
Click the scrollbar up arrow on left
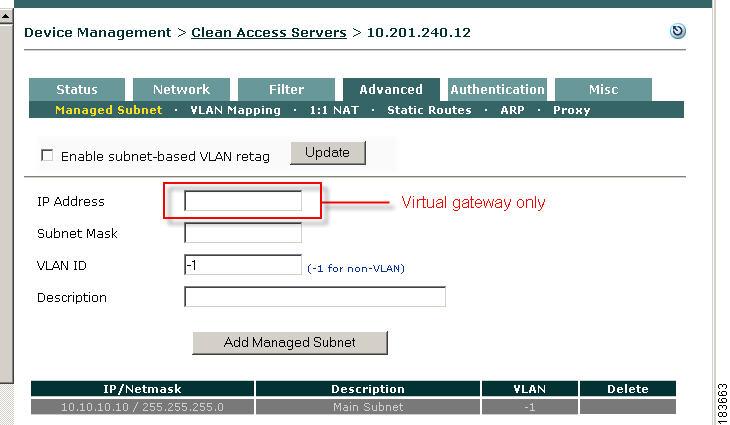click(6, 17)
